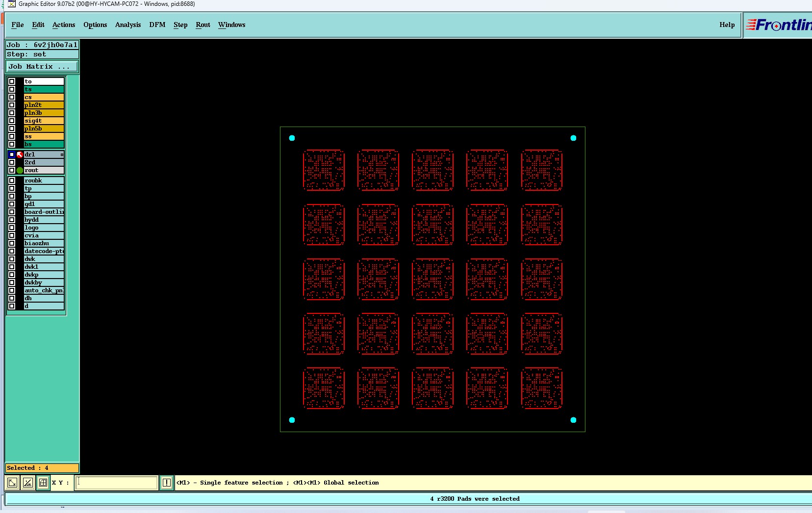The height and width of the screenshot is (513, 812).
Task: Toggle display of the roubk layer
Action: click(12, 180)
